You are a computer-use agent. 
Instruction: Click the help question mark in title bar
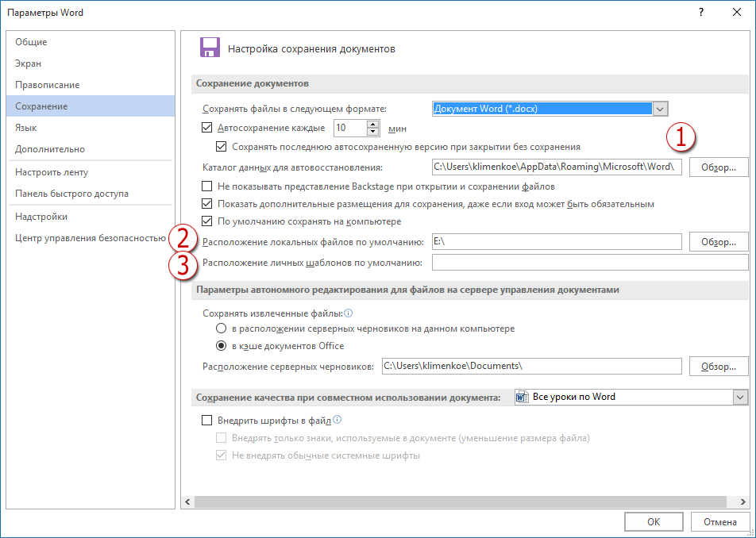(x=701, y=13)
